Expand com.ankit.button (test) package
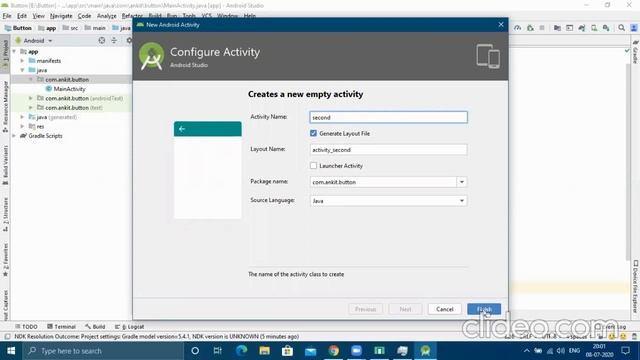The image size is (640, 360). 31,108
